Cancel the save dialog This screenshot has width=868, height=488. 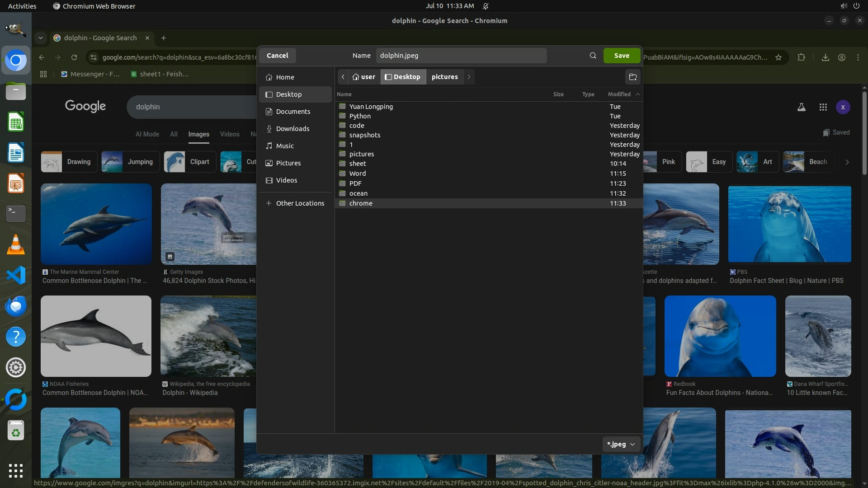click(277, 56)
